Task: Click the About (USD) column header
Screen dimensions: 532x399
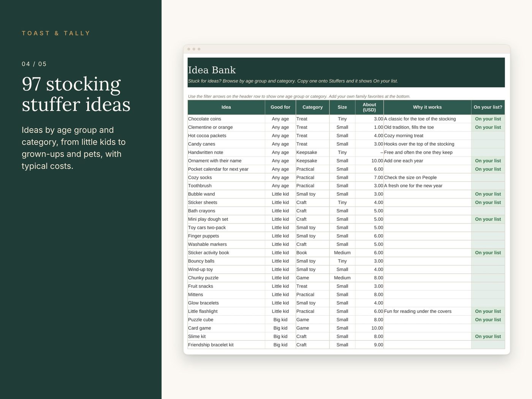Action: coord(369,107)
